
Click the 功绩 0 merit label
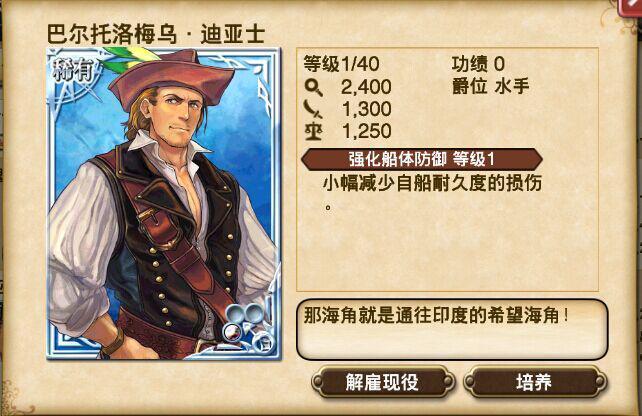[478, 64]
